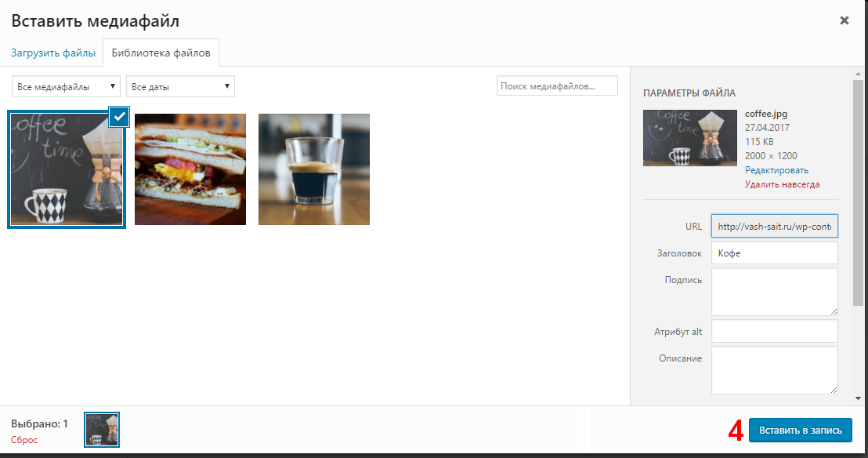Click the Редактировать link

(776, 170)
